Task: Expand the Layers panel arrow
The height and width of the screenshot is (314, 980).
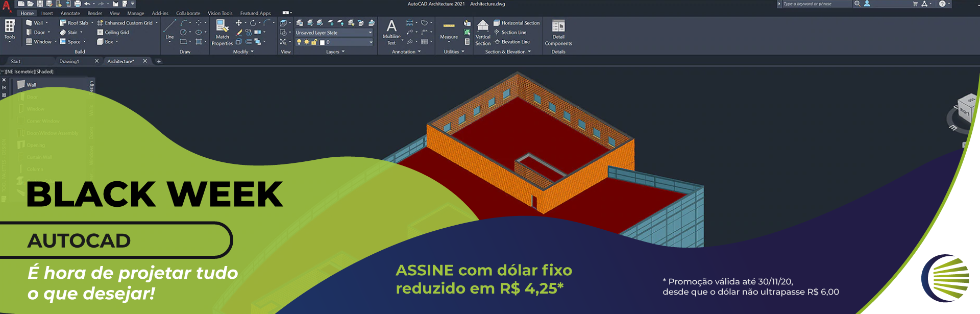Action: [x=343, y=52]
